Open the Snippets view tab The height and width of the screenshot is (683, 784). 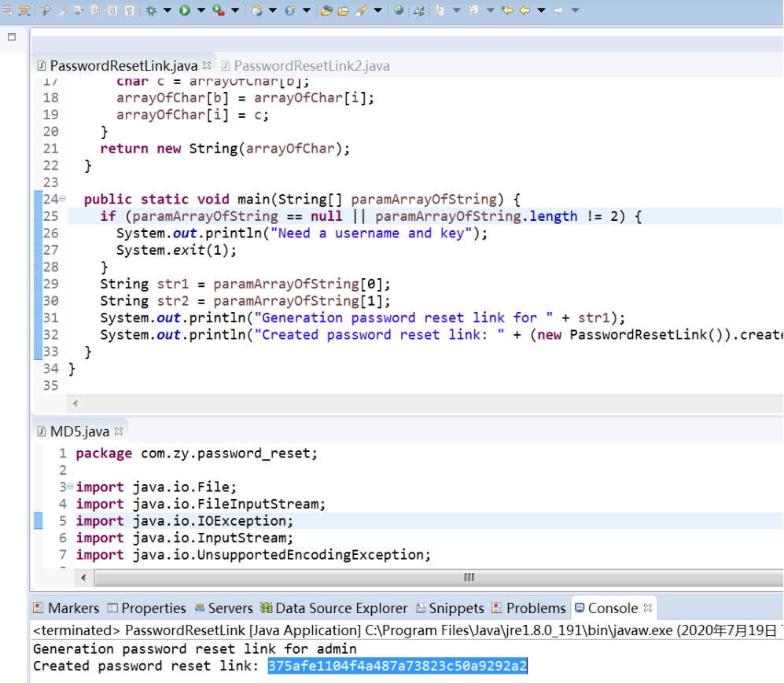pyautogui.click(x=450, y=608)
